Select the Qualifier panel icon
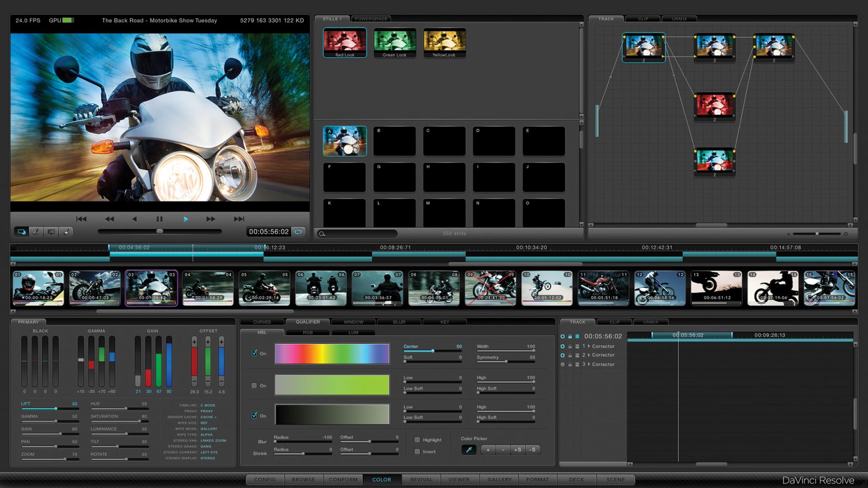Screen dimensions: 868x488 (x=307, y=322)
